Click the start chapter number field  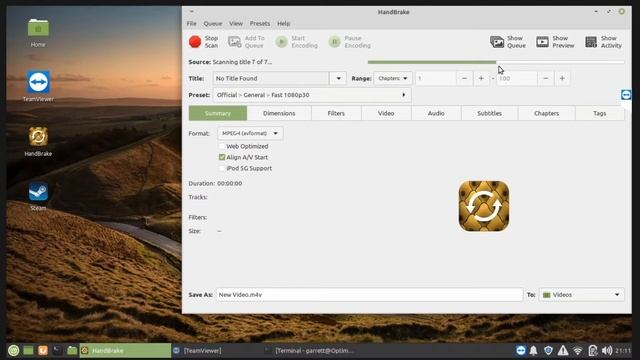tap(436, 78)
